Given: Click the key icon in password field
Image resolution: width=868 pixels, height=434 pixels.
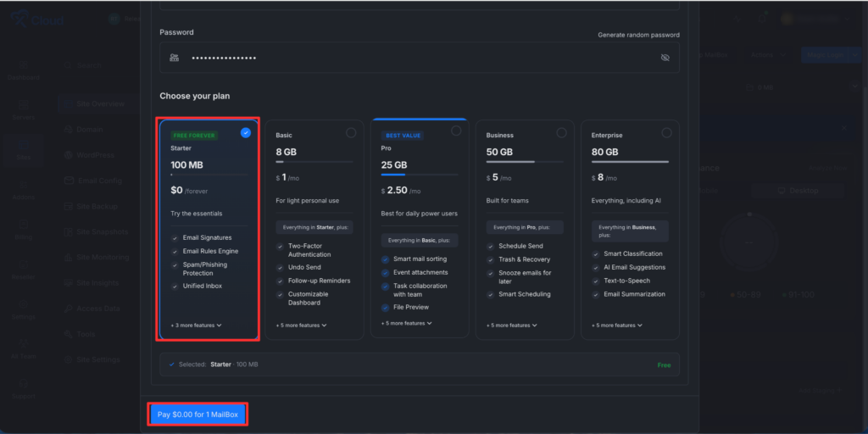Looking at the screenshot, I should pos(175,58).
